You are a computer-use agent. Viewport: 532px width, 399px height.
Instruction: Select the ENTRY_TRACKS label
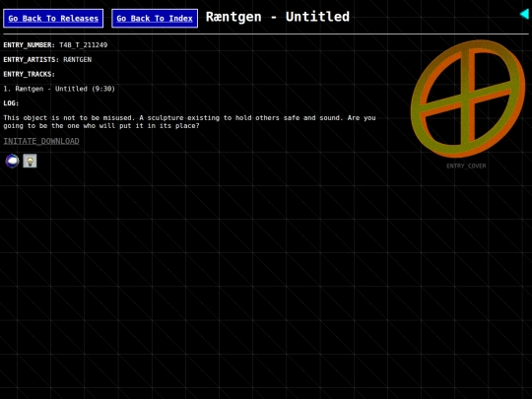point(29,74)
